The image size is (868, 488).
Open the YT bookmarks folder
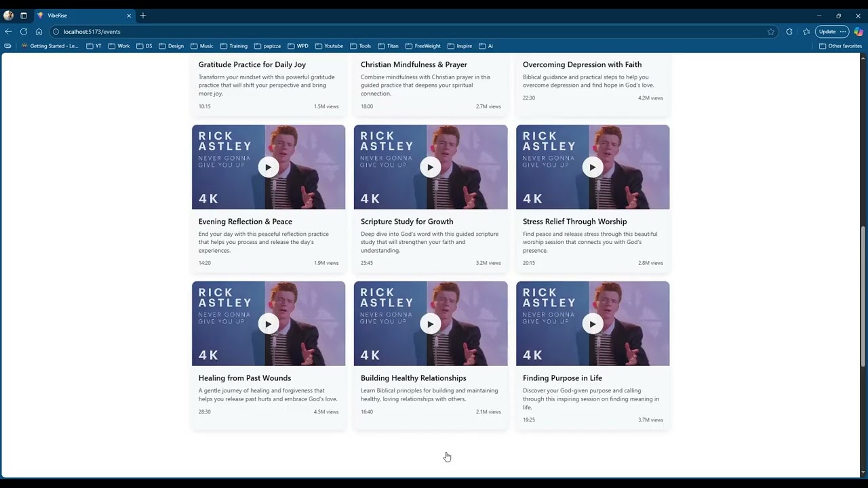click(94, 46)
